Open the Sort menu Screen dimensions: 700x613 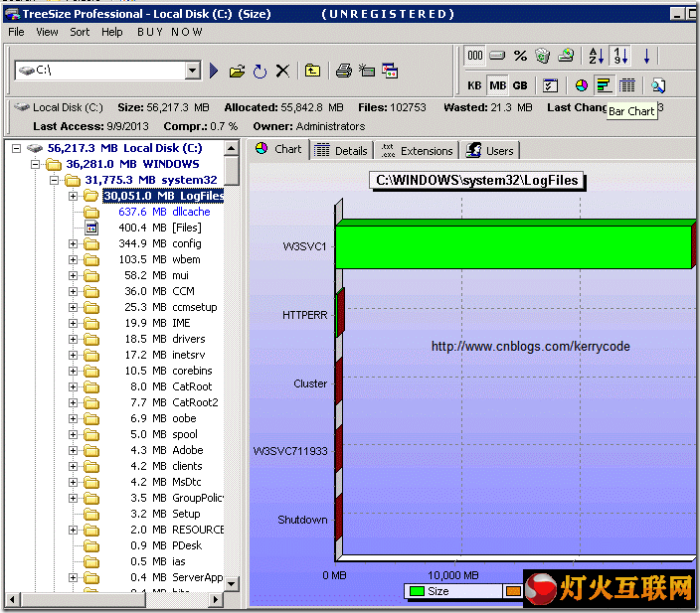coord(80,32)
